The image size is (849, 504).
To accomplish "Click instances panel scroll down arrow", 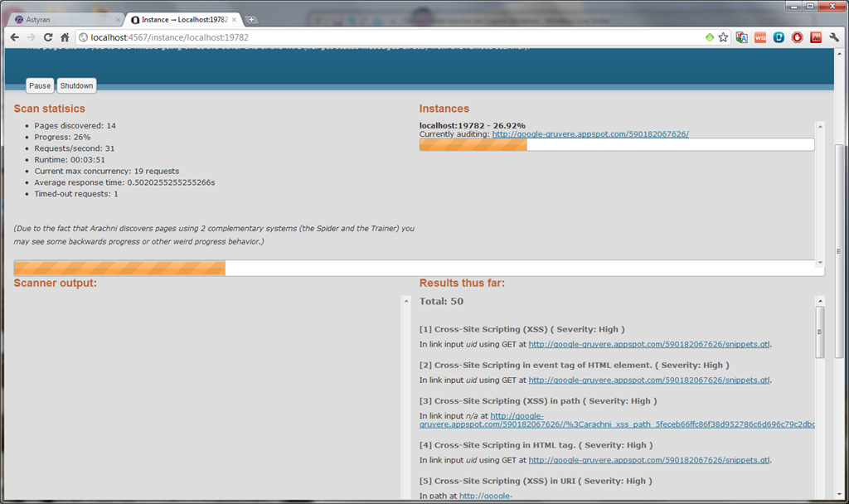I will pos(820,262).
